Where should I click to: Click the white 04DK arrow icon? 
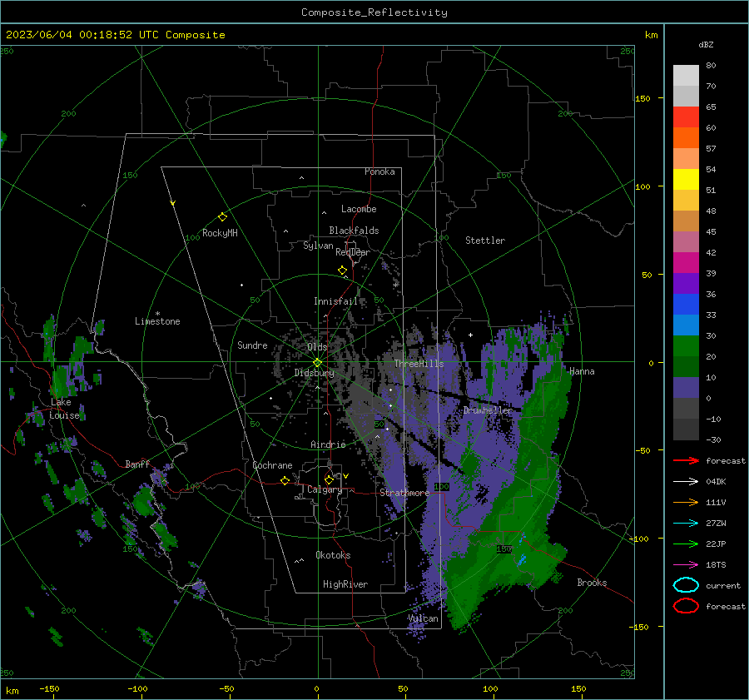[686, 482]
